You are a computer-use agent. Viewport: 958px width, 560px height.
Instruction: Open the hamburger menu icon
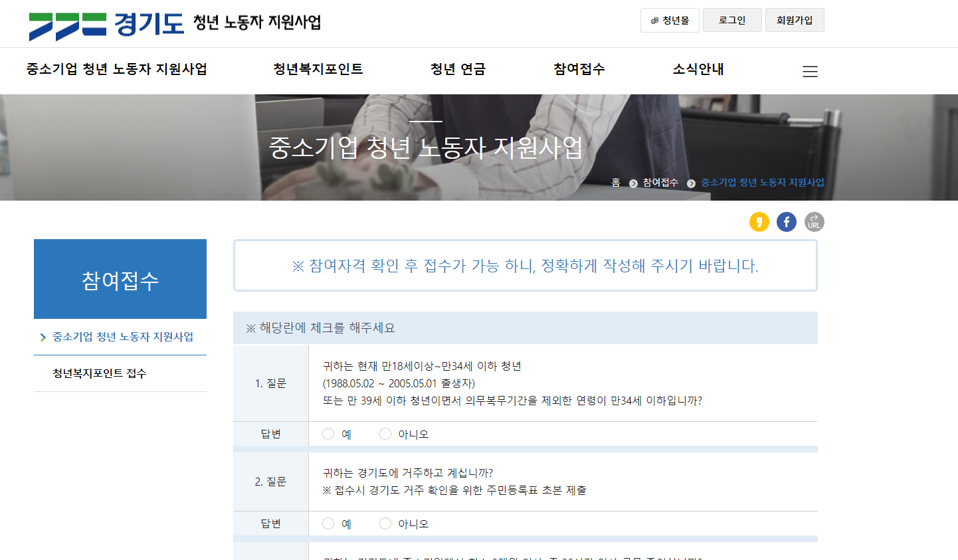point(810,71)
